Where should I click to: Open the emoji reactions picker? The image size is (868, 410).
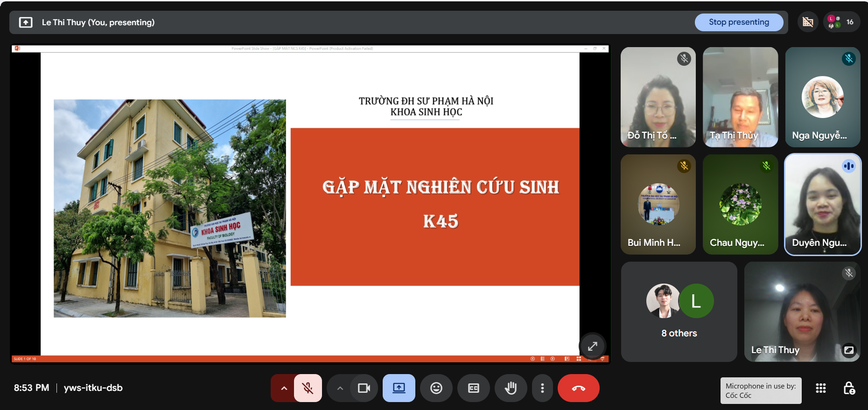[436, 388]
